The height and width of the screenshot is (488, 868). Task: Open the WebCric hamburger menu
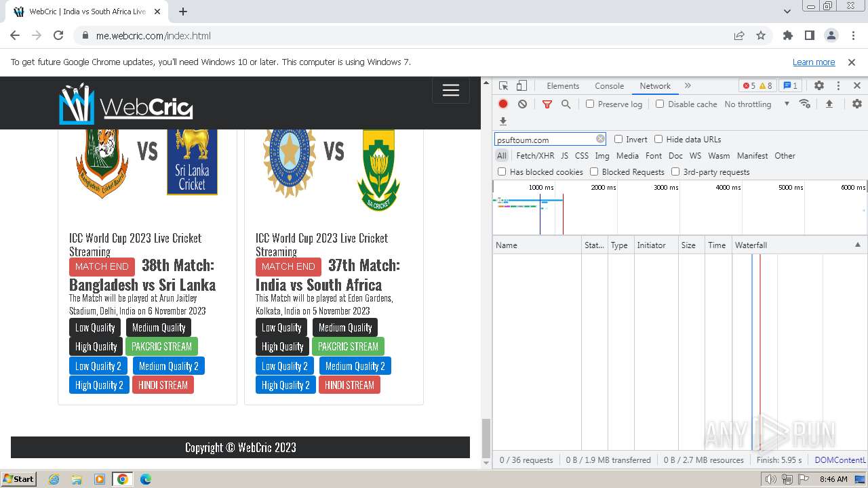click(451, 91)
